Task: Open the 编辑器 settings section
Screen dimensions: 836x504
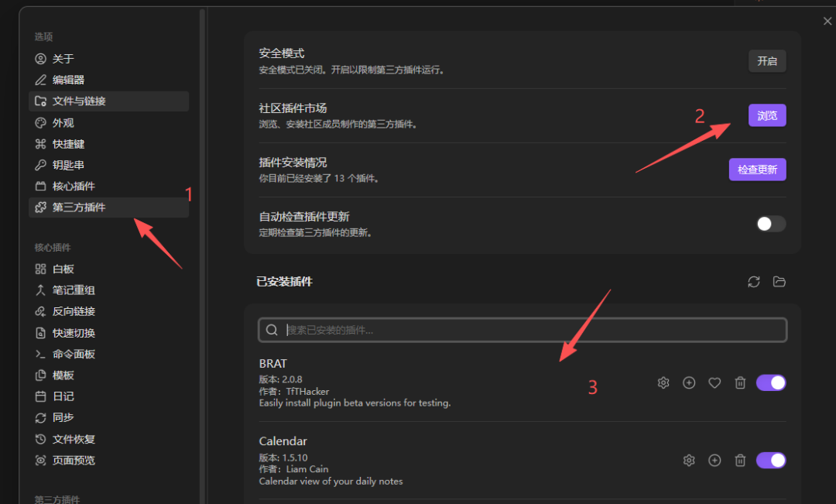Action: (109, 80)
